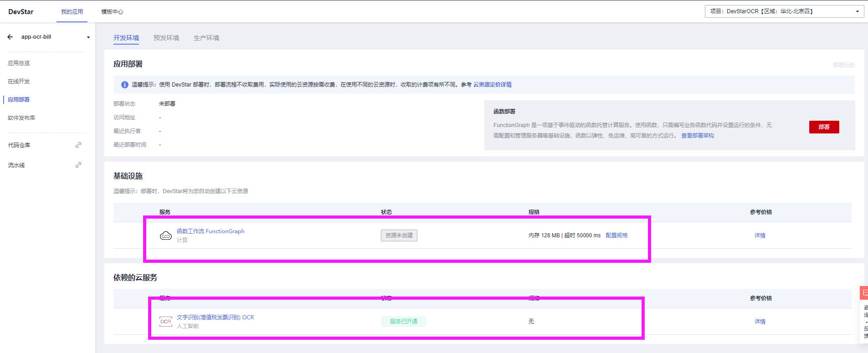Select 应用部署 in the sidebar
Viewport: 868px width, 353px height.
19,100
